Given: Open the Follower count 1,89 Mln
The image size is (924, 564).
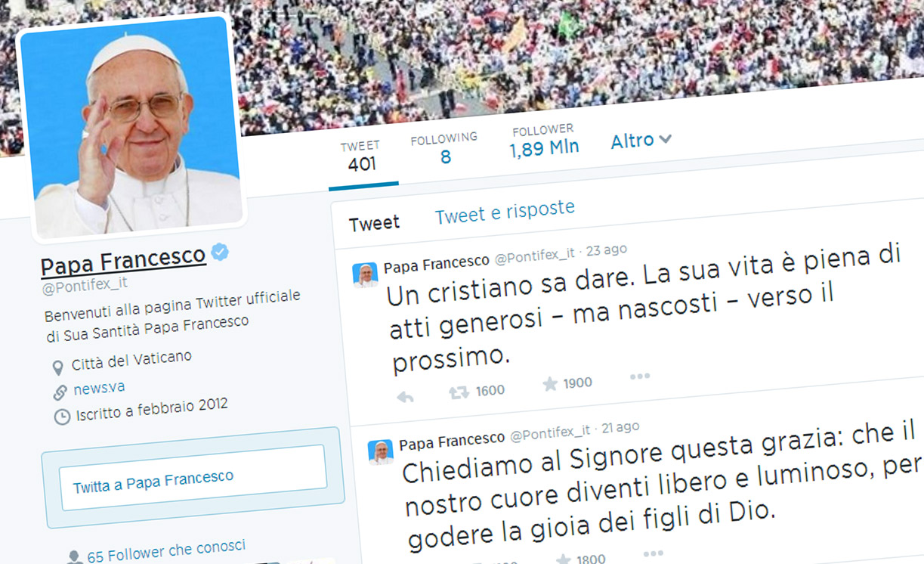Looking at the screenshot, I should pyautogui.click(x=544, y=141).
